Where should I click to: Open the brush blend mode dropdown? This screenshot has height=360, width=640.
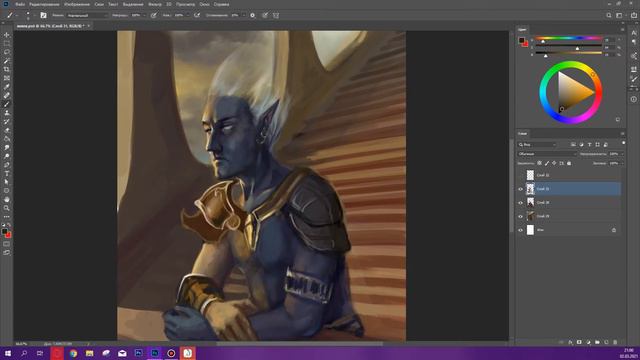pyautogui.click(x=87, y=15)
